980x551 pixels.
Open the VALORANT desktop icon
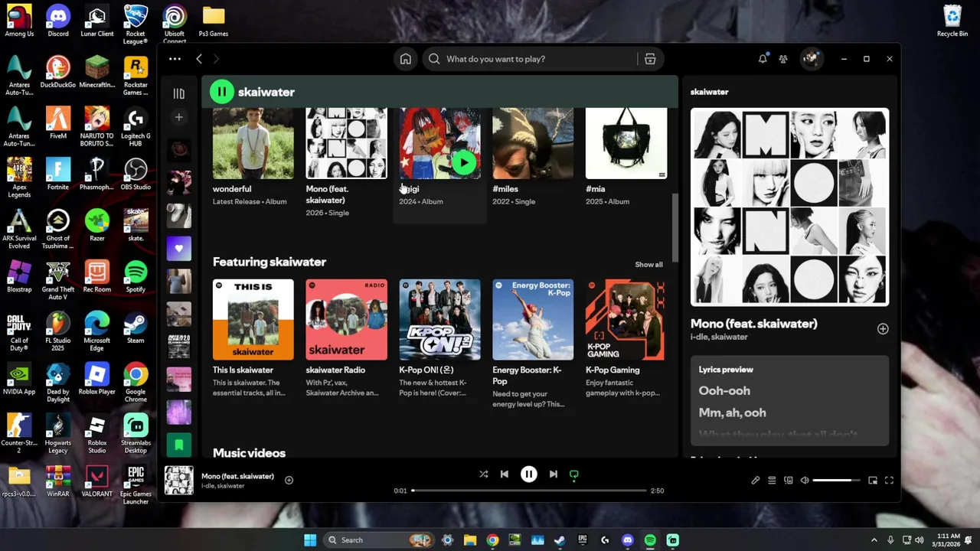pos(97,481)
